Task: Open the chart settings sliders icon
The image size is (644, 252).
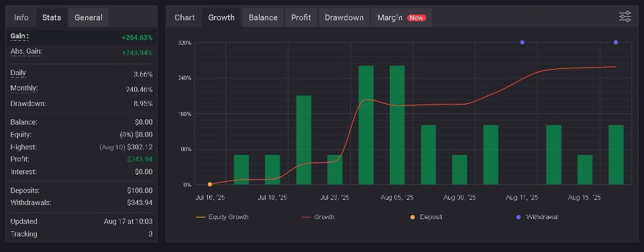Action: pyautogui.click(x=625, y=17)
